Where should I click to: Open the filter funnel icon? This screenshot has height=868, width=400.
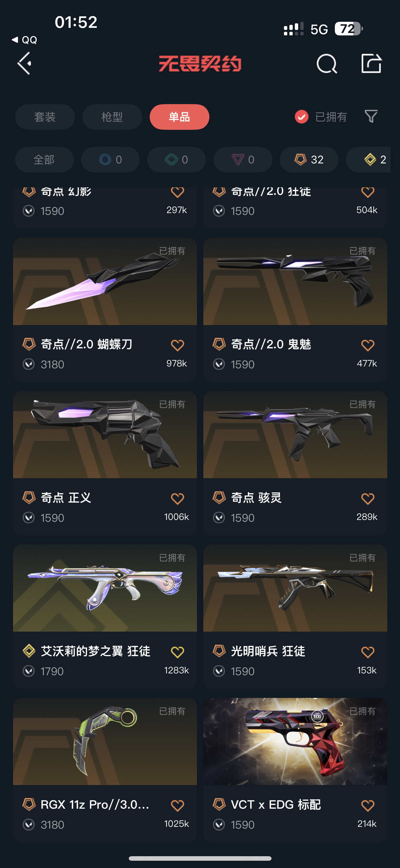(x=371, y=117)
